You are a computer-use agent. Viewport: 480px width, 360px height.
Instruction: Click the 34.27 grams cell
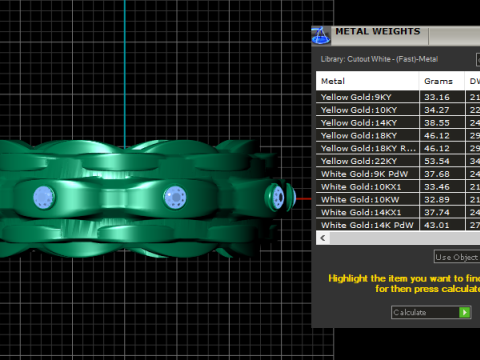(442, 110)
